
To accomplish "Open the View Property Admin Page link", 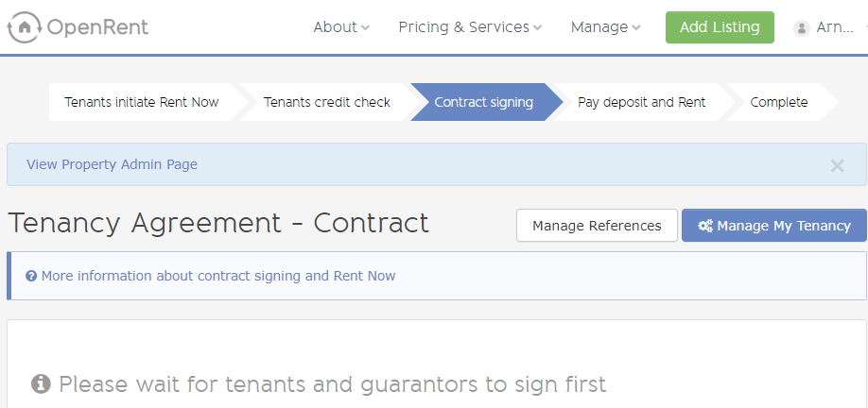I will click(112, 164).
